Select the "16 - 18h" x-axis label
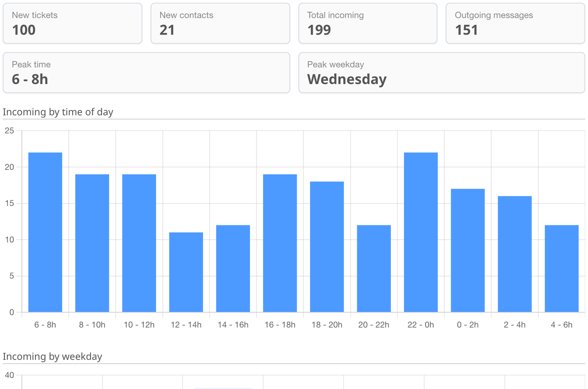The height and width of the screenshot is (389, 588). [280, 325]
